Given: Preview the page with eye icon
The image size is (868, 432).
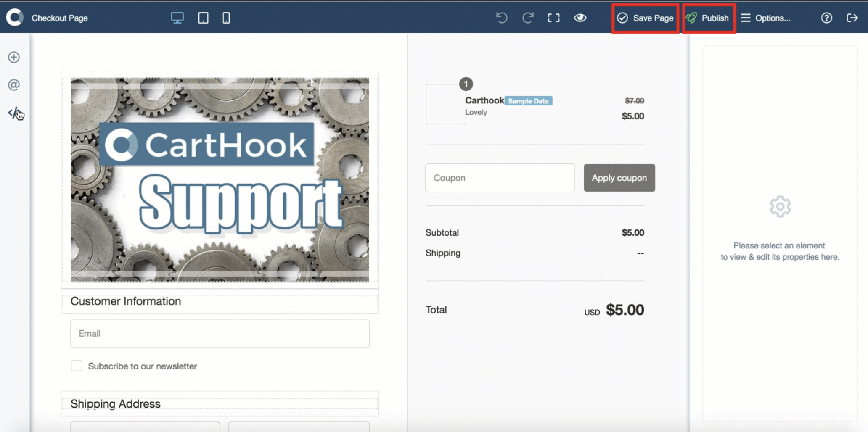Looking at the screenshot, I should click(x=580, y=18).
